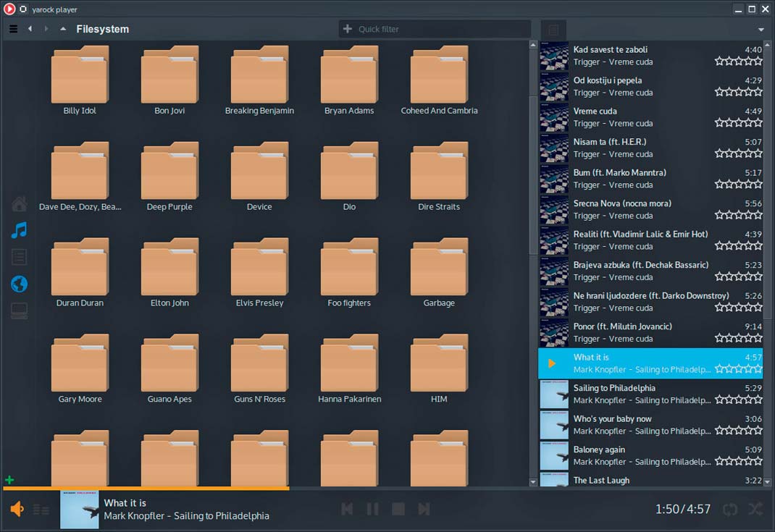The width and height of the screenshot is (775, 532).
Task: Go back with the left arrow
Action: pos(30,29)
